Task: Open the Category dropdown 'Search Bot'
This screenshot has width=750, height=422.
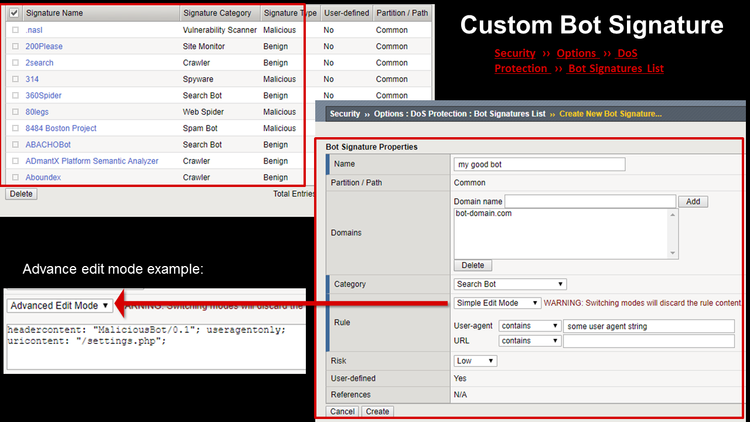Action: click(510, 284)
